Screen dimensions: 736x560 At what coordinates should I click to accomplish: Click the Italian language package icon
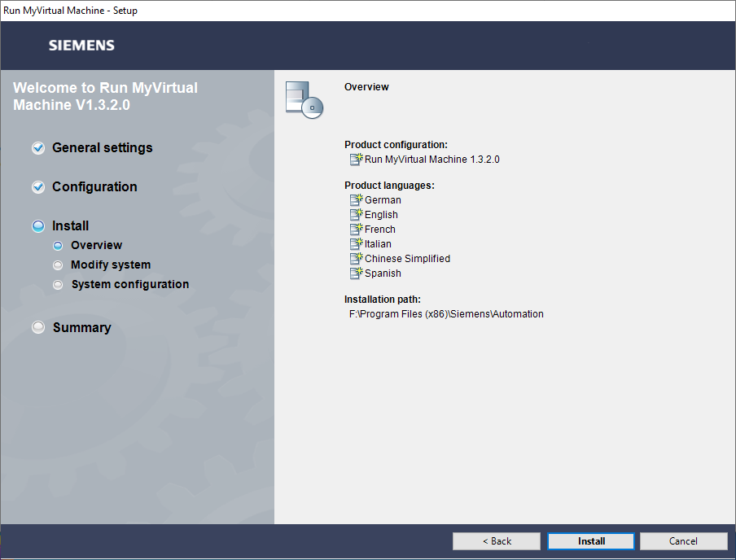coord(356,244)
